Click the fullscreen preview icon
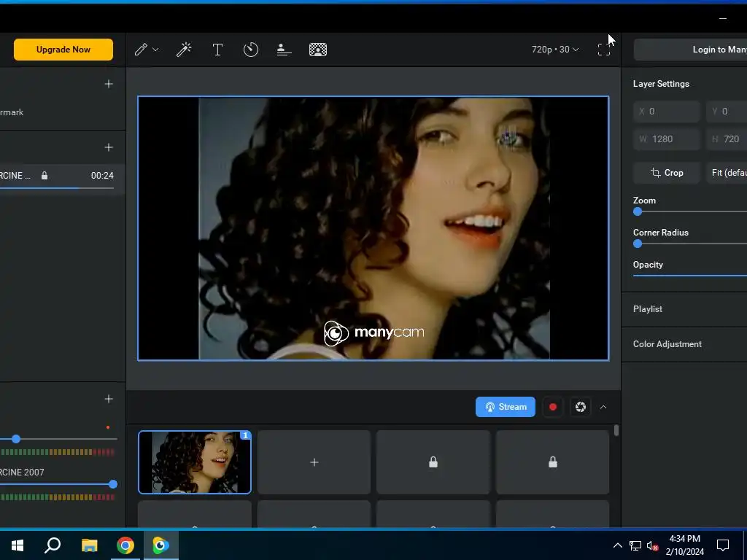This screenshot has height=560, width=747. pos(604,50)
